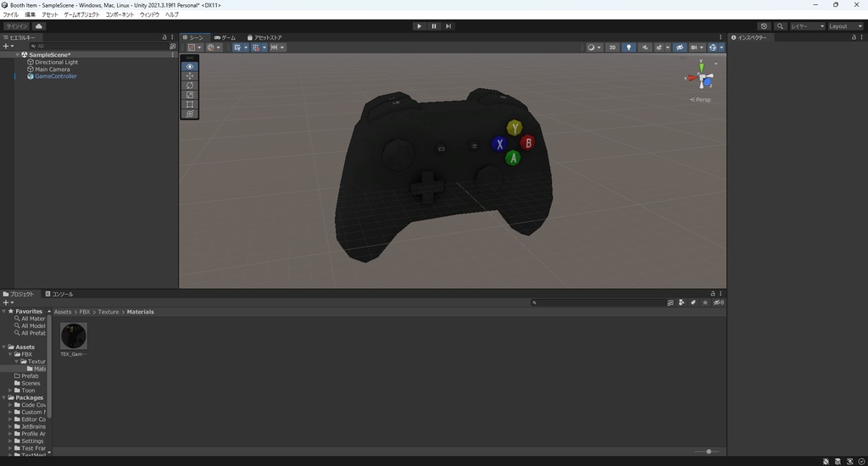This screenshot has height=466, width=868.
Task: Click Hierarchy search-by-type icon
Action: click(x=172, y=47)
